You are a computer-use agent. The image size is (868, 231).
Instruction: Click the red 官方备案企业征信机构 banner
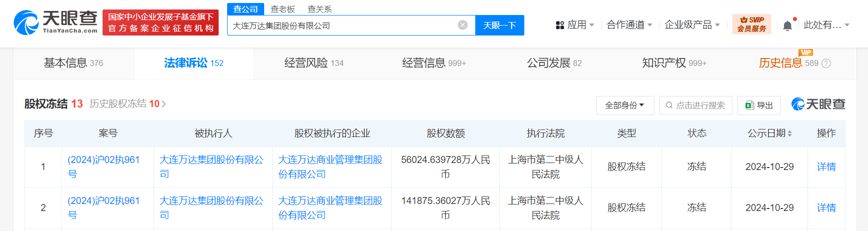[x=161, y=22]
